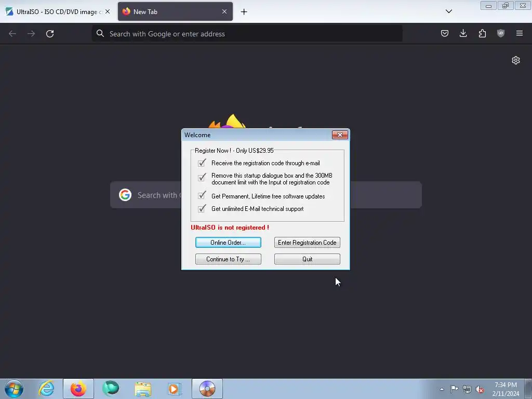Launch Windows Media Player from the taskbar
Screen dimensions: 532x399
click(x=175, y=389)
